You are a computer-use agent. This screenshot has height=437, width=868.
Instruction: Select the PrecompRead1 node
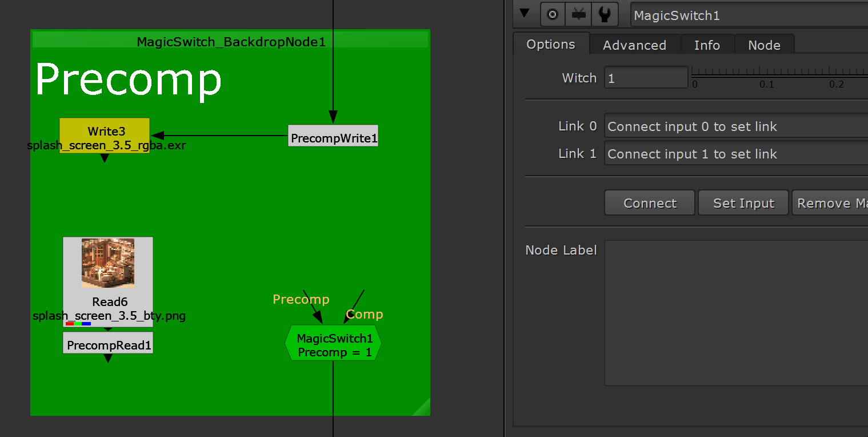[x=108, y=343]
